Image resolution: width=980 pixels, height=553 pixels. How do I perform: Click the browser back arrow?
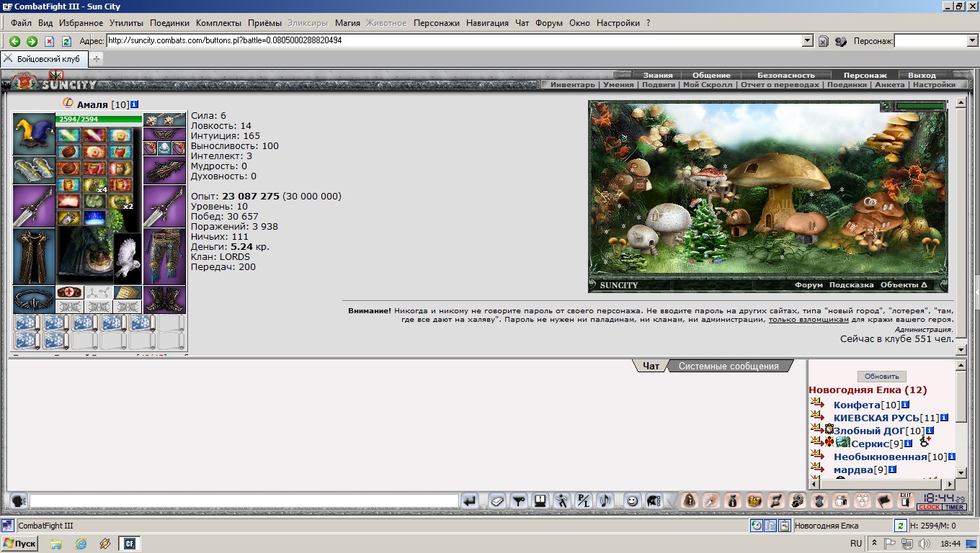pyautogui.click(x=14, y=41)
